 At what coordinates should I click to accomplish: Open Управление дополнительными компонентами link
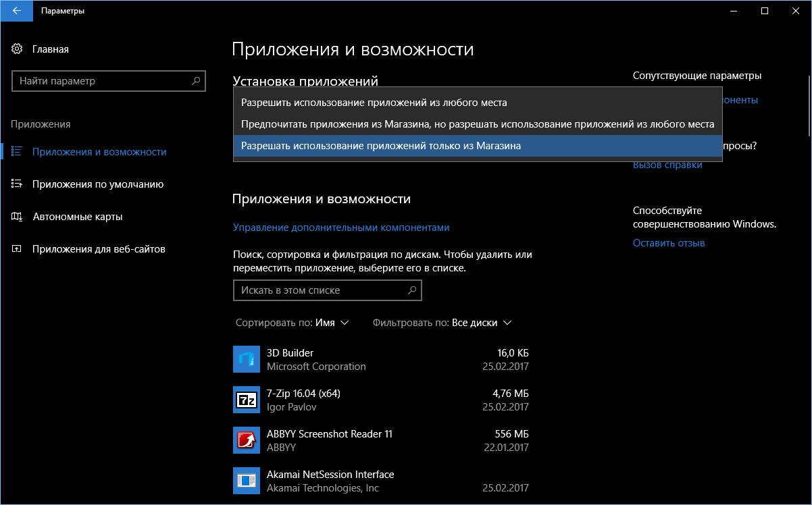[340, 228]
